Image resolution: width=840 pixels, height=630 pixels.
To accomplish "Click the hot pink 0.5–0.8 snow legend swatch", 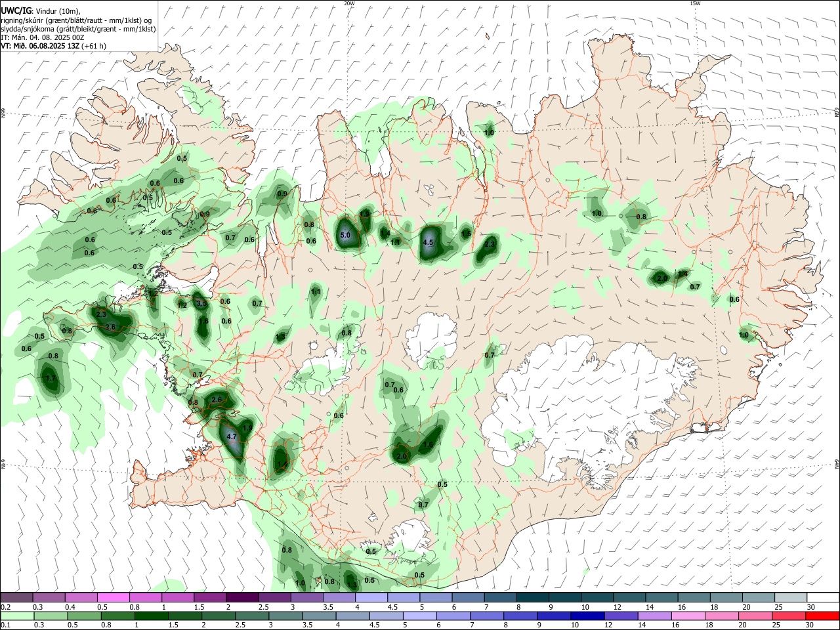I will (113, 597).
